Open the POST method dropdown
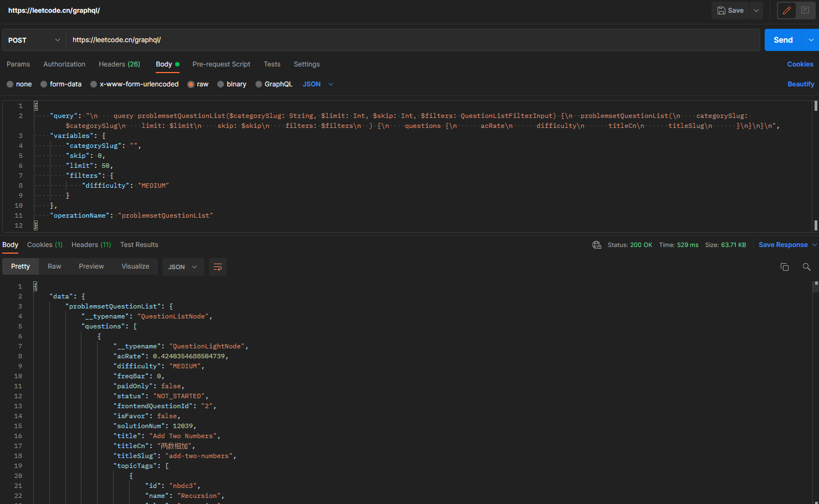Viewport: 819px width, 504px height. tap(33, 39)
